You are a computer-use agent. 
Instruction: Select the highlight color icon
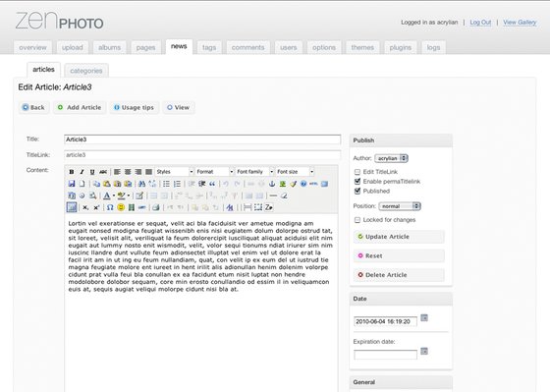[122, 196]
